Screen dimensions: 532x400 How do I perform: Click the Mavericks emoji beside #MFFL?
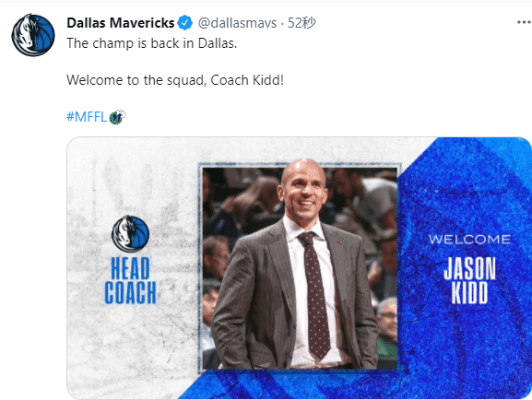pyautogui.click(x=117, y=117)
